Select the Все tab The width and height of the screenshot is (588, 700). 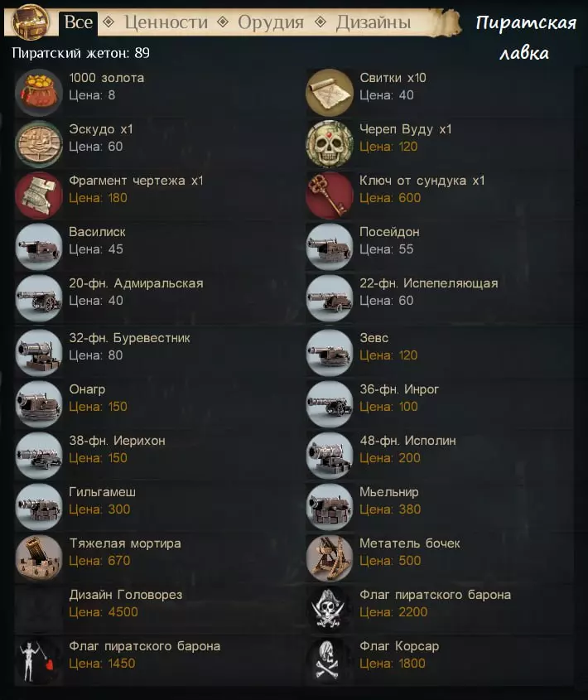78,22
